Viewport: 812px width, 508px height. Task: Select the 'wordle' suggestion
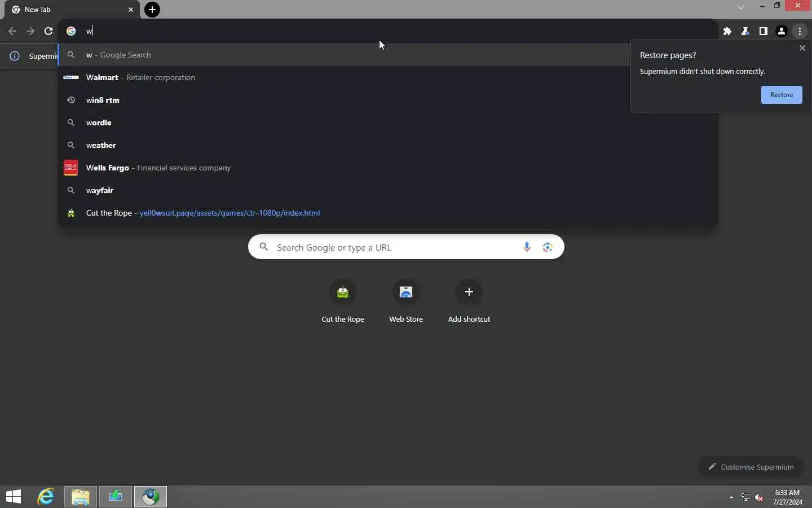pos(388,122)
